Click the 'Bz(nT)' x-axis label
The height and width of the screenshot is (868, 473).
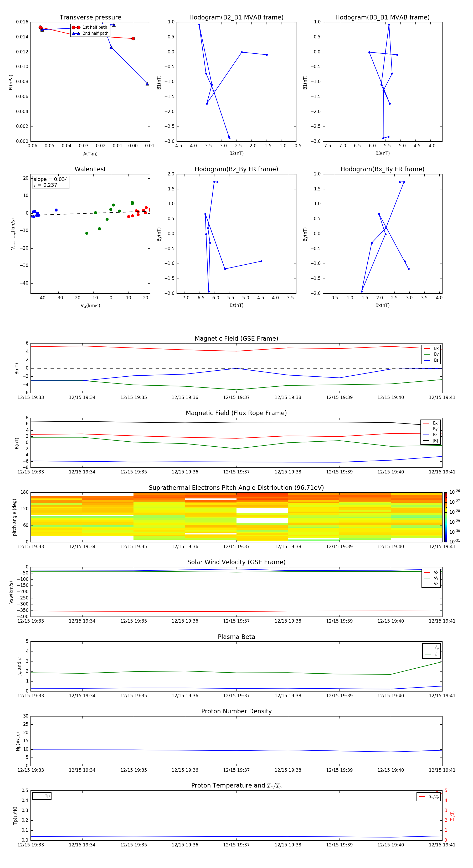point(236,305)
